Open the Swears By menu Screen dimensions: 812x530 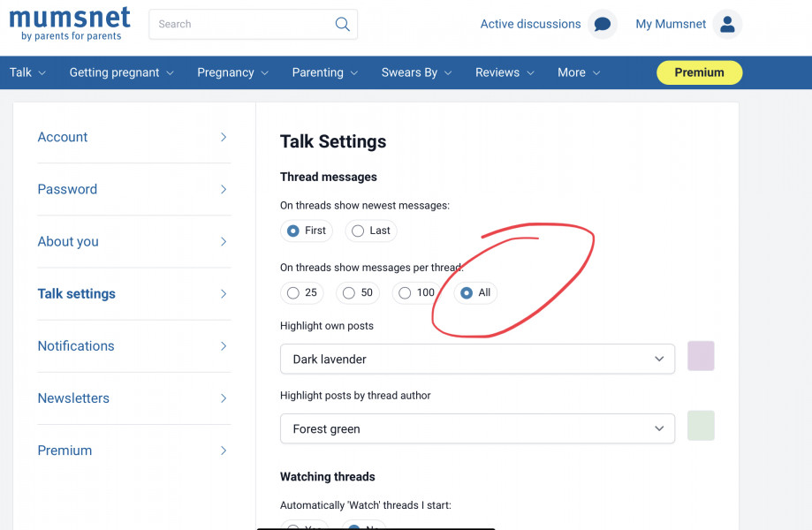(416, 72)
